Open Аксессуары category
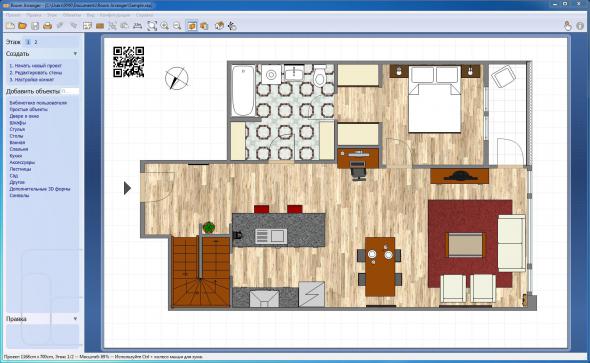 [x=22, y=163]
